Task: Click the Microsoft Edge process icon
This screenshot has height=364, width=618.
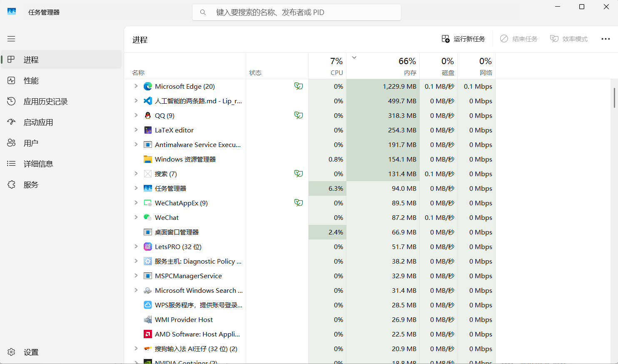Action: [x=148, y=86]
